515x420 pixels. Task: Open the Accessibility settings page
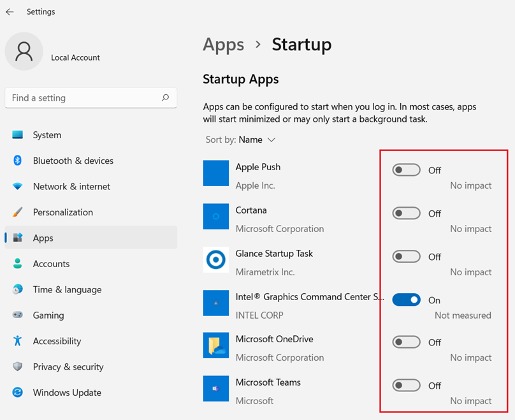click(57, 341)
